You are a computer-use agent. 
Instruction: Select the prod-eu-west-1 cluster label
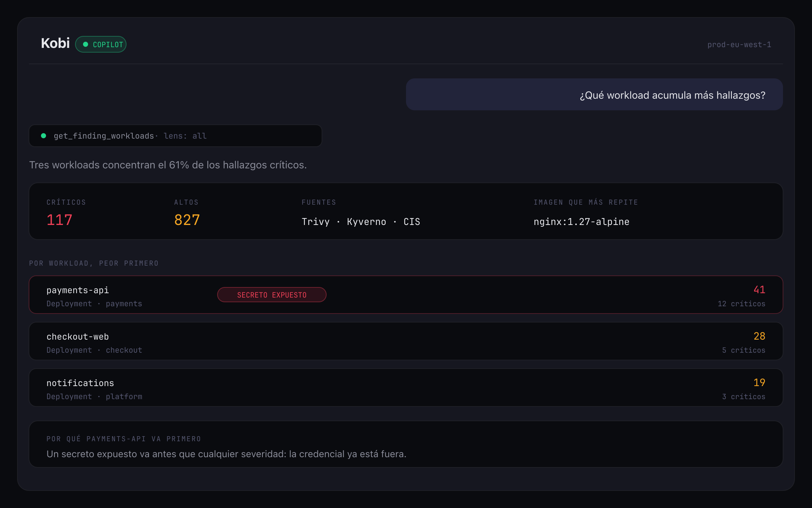tap(739, 45)
